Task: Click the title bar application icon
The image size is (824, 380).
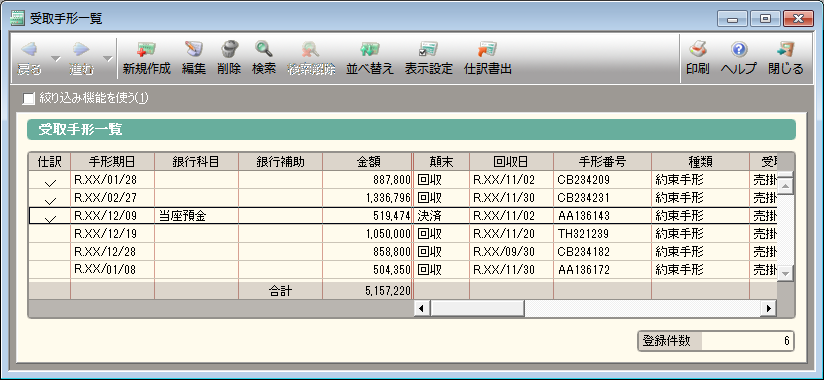Action: point(17,18)
